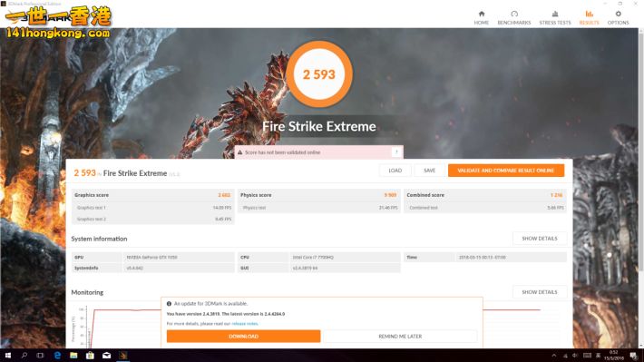Click the CPU Intel Core i7 value
Screen dimensions: 644x362
point(313,258)
